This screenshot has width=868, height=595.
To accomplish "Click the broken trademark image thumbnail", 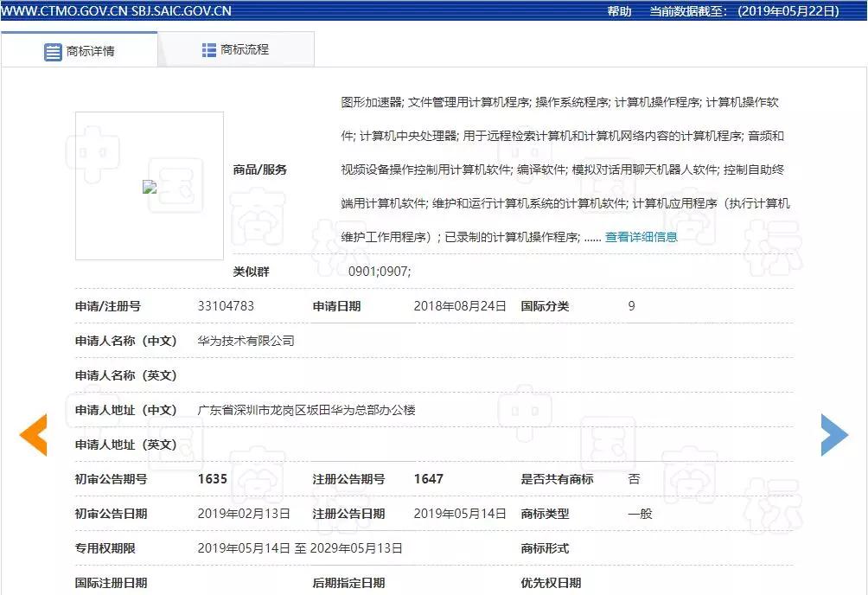I will click(x=150, y=187).
